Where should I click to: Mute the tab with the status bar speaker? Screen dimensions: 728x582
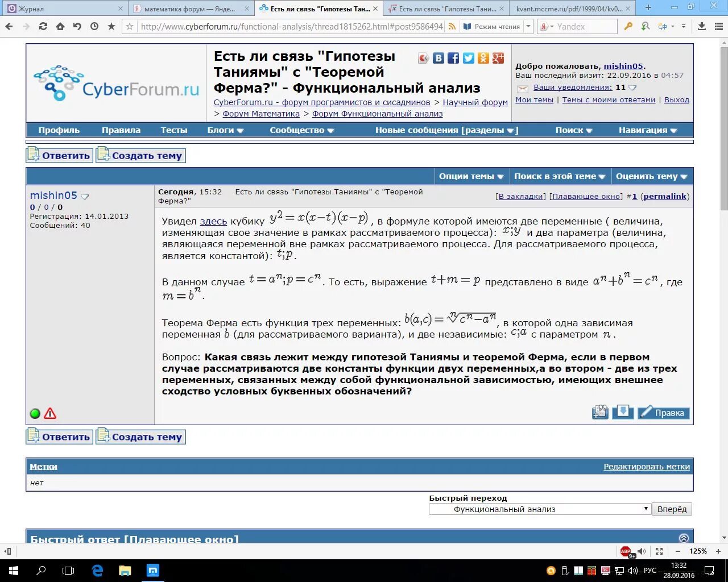[642, 551]
